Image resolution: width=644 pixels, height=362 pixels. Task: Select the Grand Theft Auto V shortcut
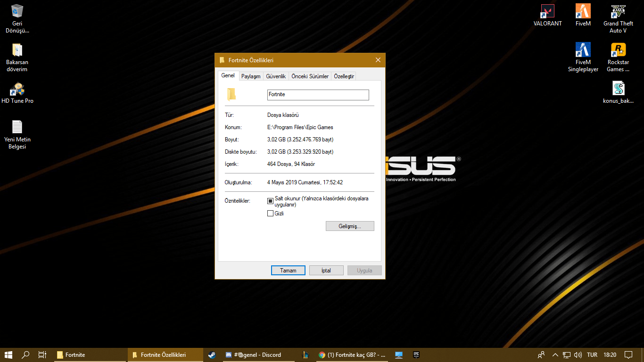(x=618, y=18)
